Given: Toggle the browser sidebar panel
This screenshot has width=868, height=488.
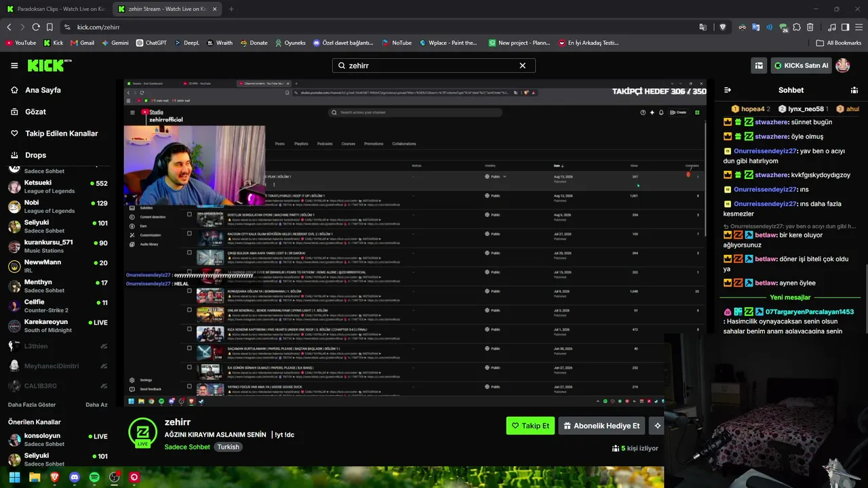Looking at the screenshot, I should [845, 27].
